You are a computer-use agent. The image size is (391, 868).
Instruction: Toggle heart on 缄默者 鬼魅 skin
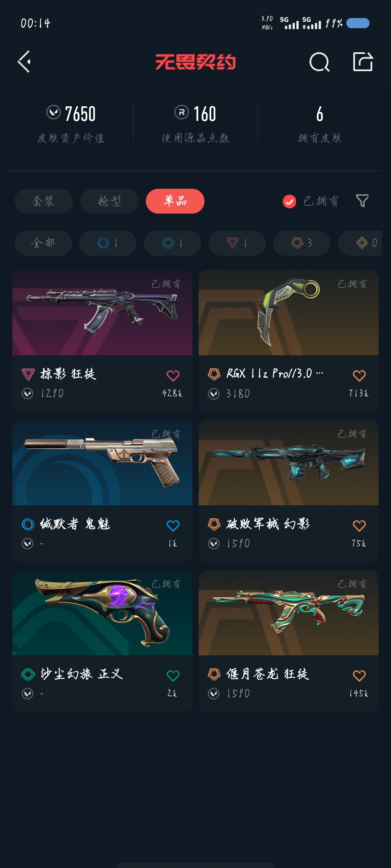pyautogui.click(x=173, y=525)
